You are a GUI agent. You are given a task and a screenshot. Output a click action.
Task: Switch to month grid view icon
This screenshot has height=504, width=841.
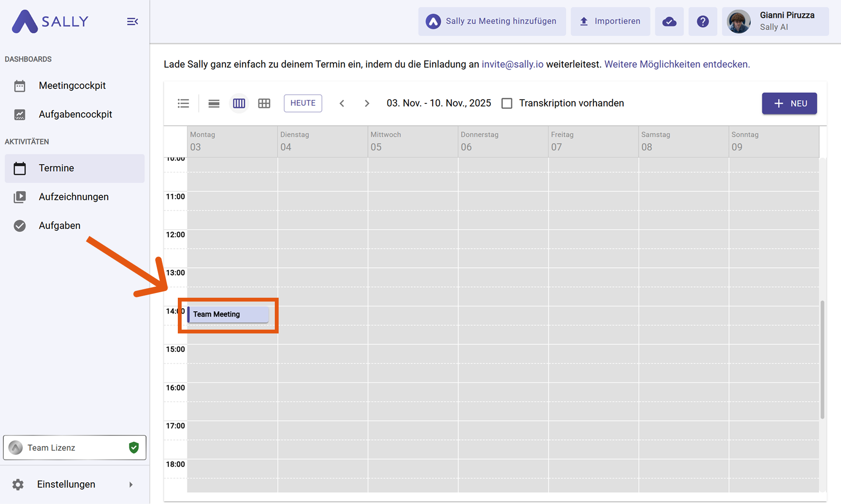[x=264, y=103]
